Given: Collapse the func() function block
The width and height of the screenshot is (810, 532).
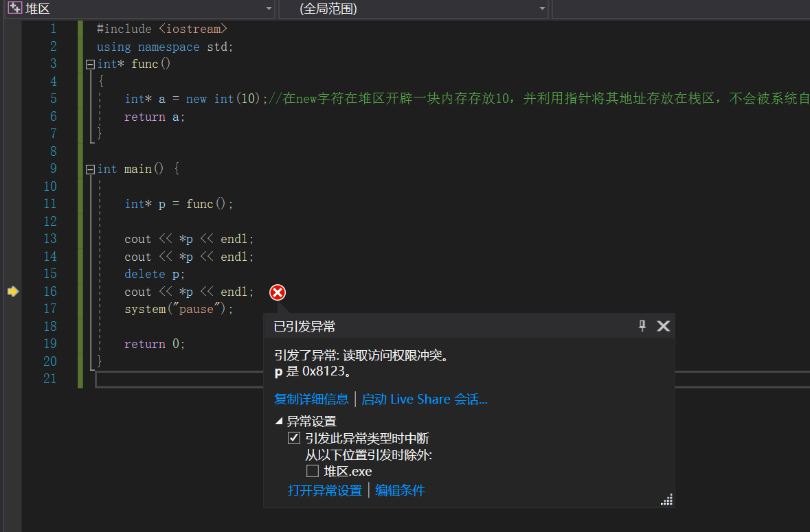Looking at the screenshot, I should coord(90,65).
